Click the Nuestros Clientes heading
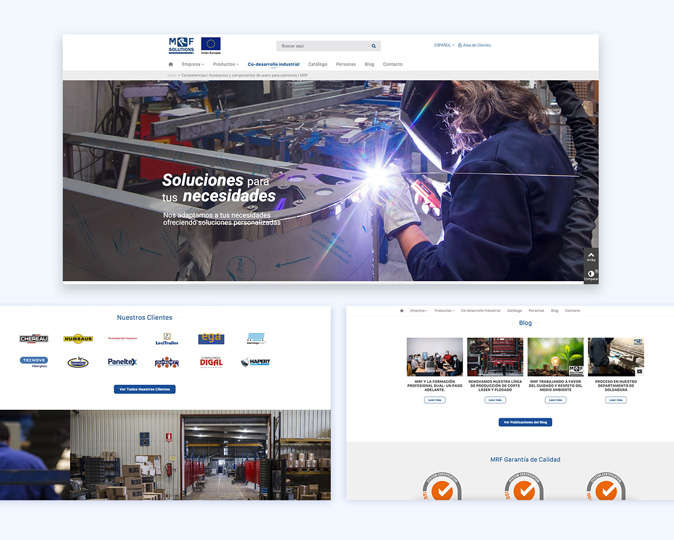This screenshot has width=674, height=540. tap(144, 317)
